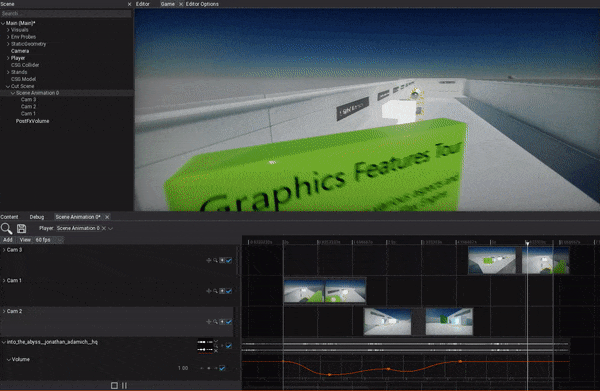The width and height of the screenshot is (600, 391).
Task: Open the 60 fps dropdown
Action: click(49, 240)
